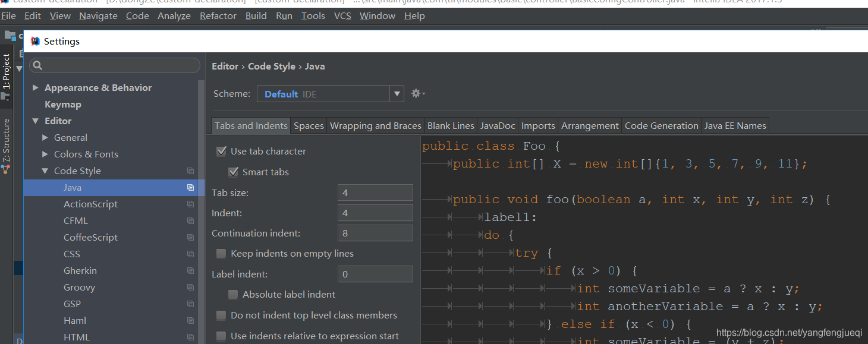Open the Navigate menu
Image resolution: width=868 pixels, height=344 pixels.
[x=98, y=16]
